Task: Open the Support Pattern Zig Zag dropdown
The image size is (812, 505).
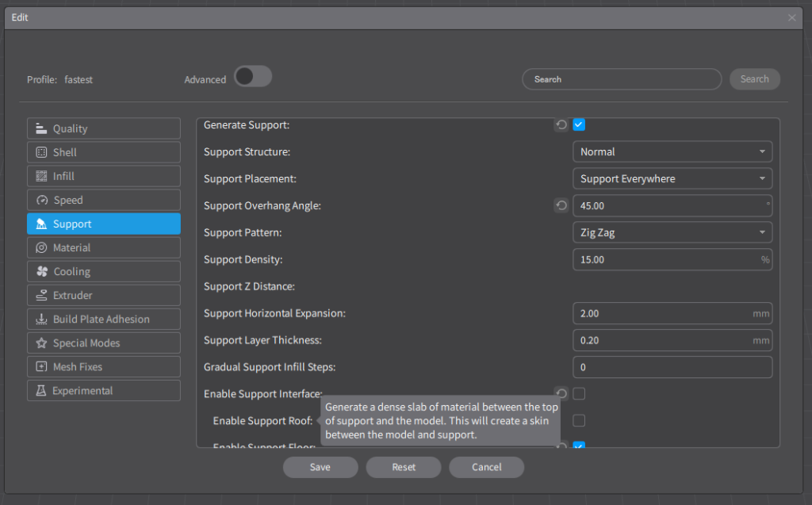Action: pos(672,233)
